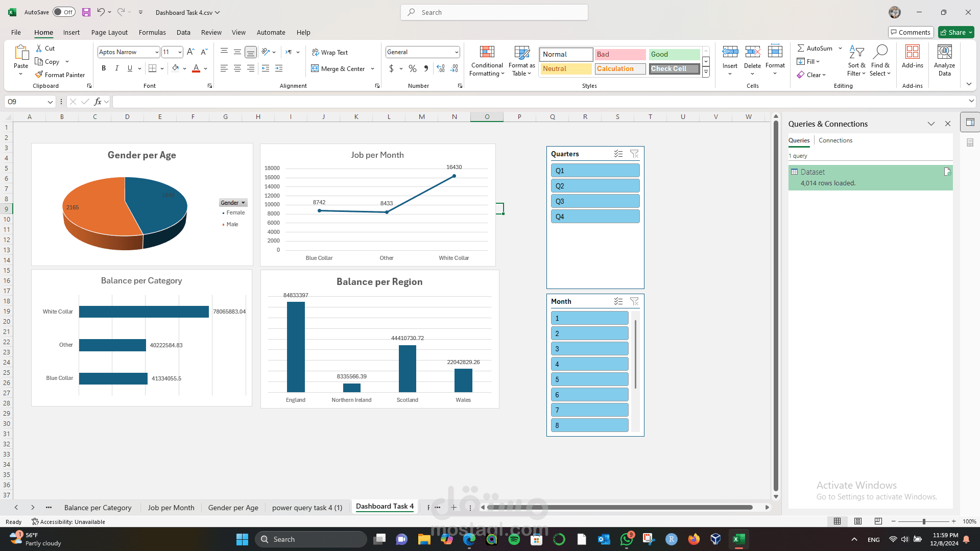Viewport: 980px width, 551px height.
Task: Open Merge & Center dropdown arrow
Action: click(x=372, y=68)
